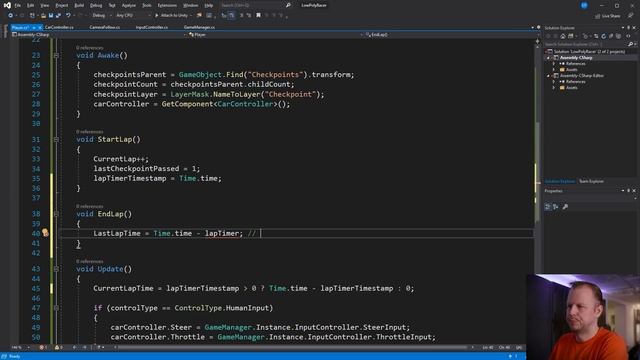640x360 pixels.
Task: Click the Solution Explorer refresh icon
Action: click(603, 36)
